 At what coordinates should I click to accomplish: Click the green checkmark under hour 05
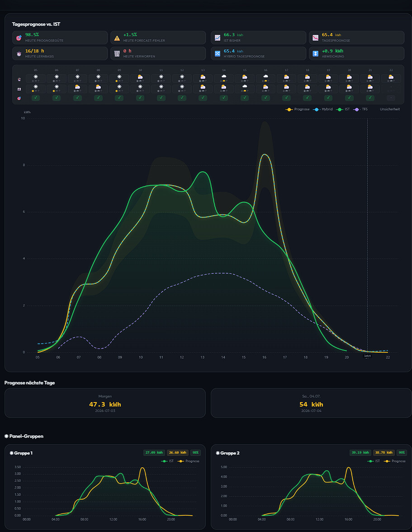(x=36, y=98)
